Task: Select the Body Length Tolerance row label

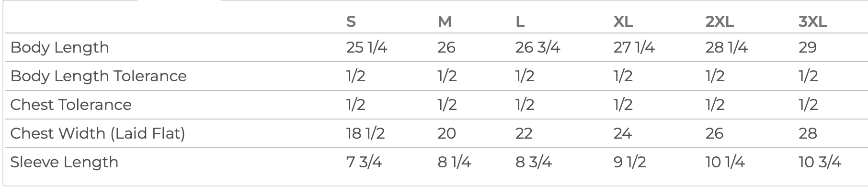Action: coord(98,76)
